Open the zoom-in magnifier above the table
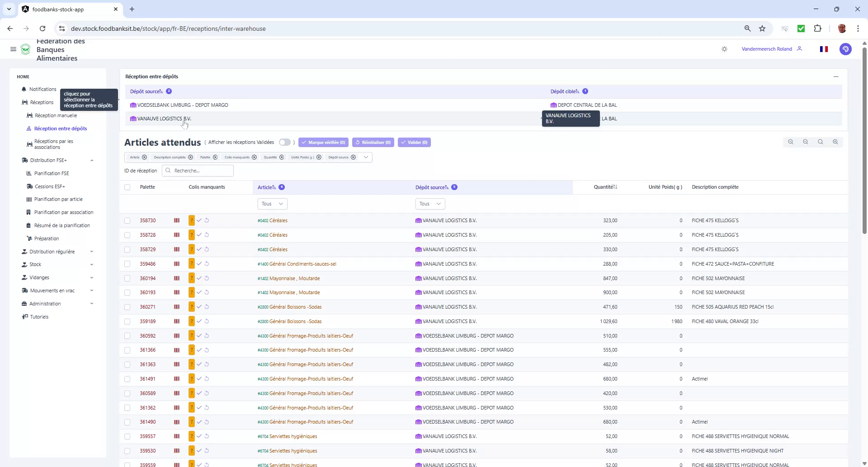 click(835, 142)
